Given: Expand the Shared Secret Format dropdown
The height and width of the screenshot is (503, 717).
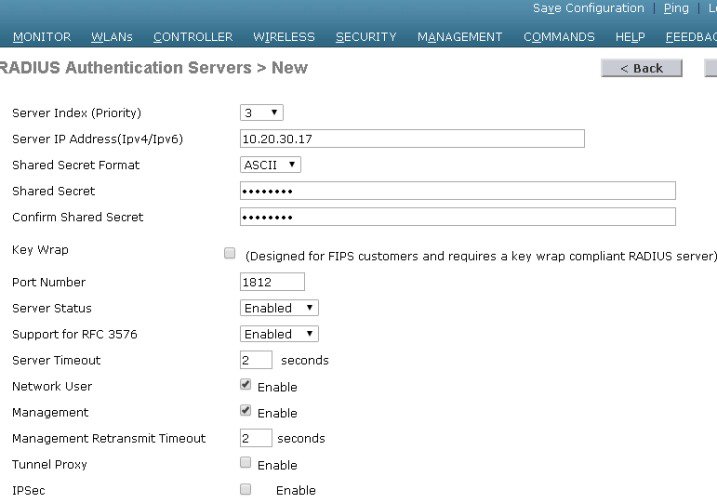Looking at the screenshot, I should [x=270, y=165].
